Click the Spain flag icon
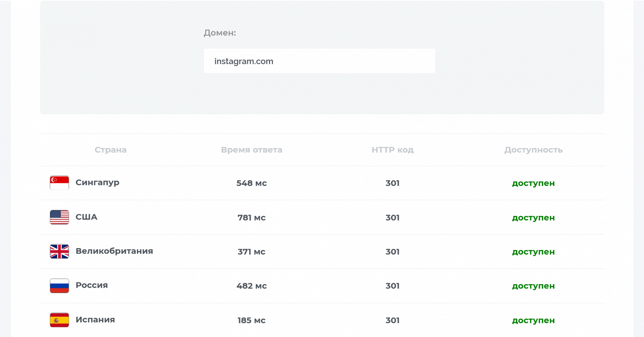This screenshot has height=337, width=644. coord(59,320)
